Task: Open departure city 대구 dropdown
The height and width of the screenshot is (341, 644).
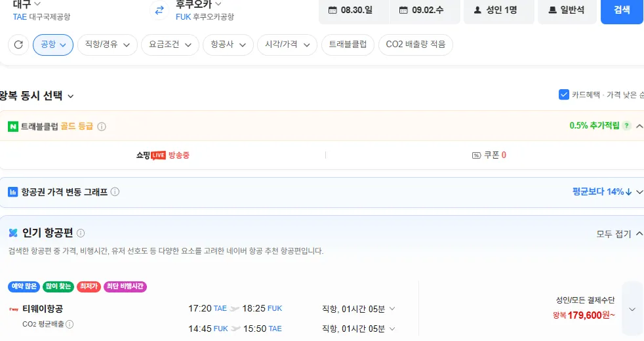Action: (x=27, y=4)
